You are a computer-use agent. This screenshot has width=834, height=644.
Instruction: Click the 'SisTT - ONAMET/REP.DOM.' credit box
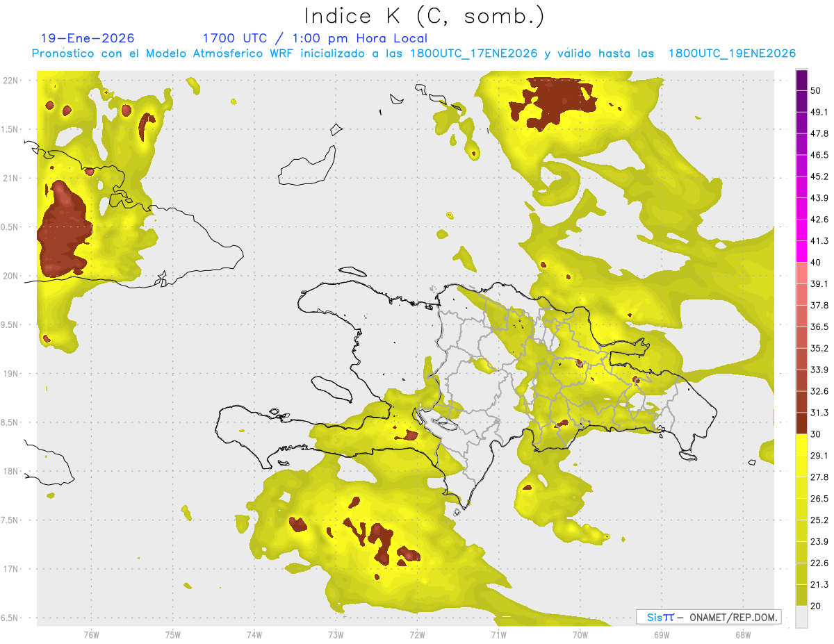point(708,617)
